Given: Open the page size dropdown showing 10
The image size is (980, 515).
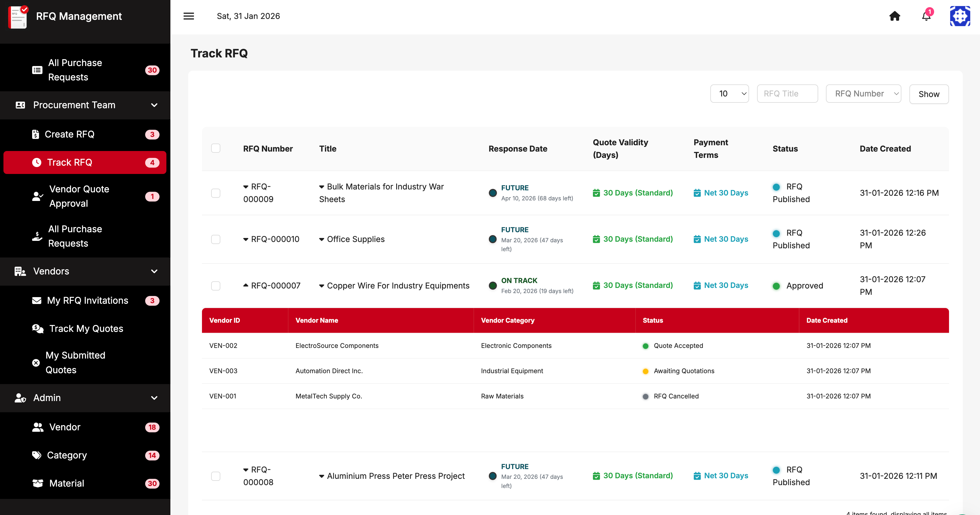Looking at the screenshot, I should [729, 94].
